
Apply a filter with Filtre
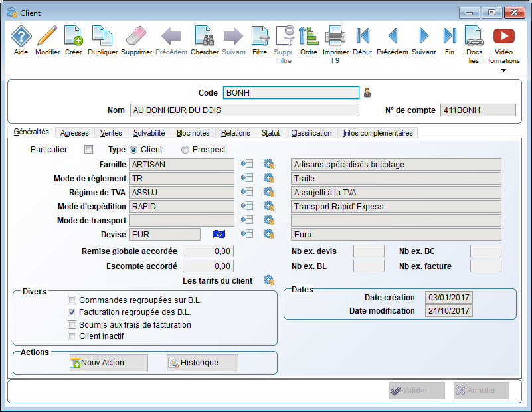point(260,36)
